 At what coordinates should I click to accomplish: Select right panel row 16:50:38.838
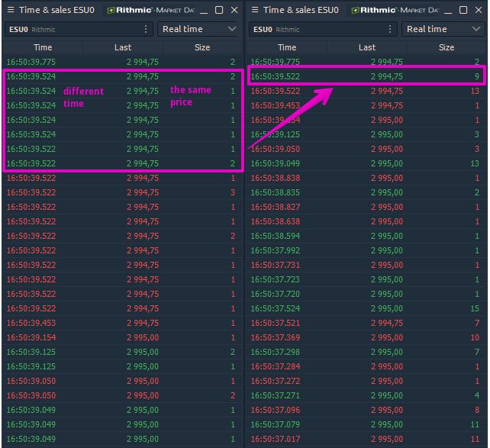367,178
